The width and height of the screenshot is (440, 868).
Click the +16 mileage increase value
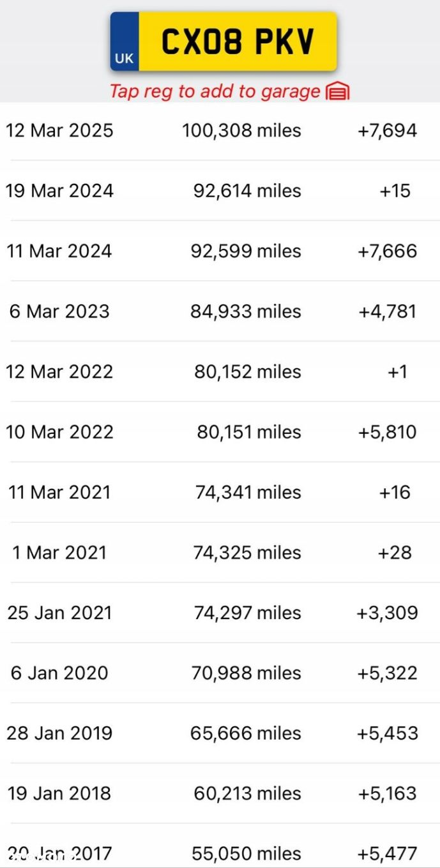[395, 492]
